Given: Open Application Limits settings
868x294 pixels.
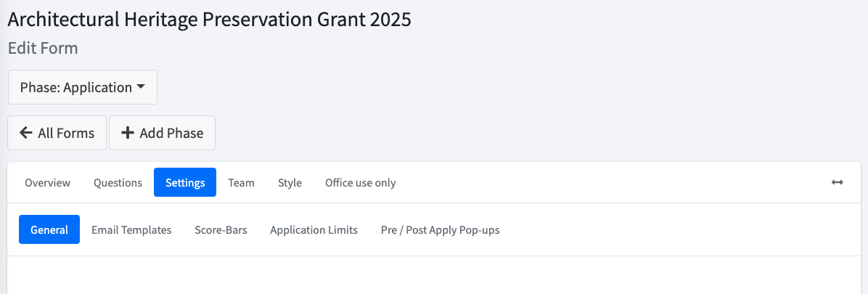Looking at the screenshot, I should coord(314,229).
